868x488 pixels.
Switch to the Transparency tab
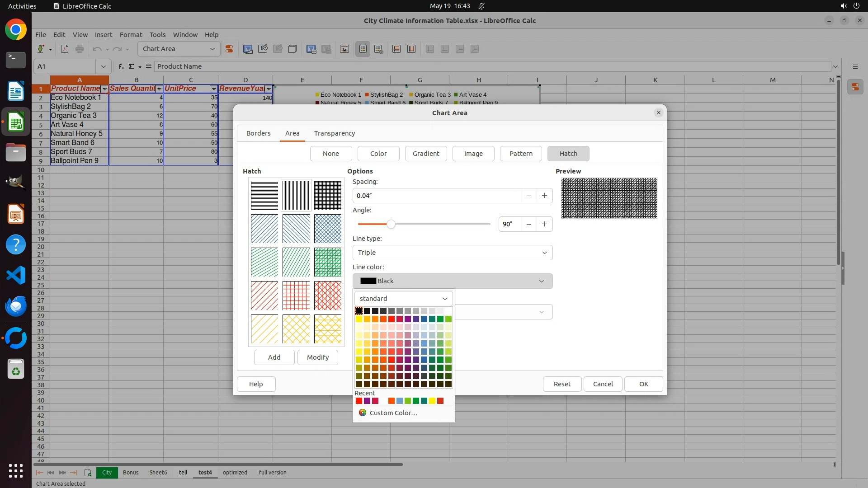point(334,133)
